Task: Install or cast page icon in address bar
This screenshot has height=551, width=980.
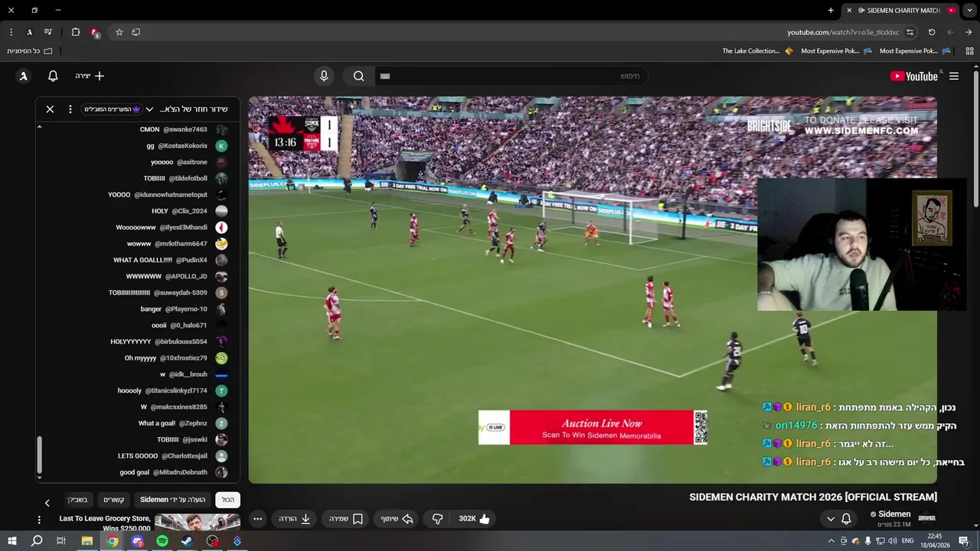Action: [x=136, y=32]
